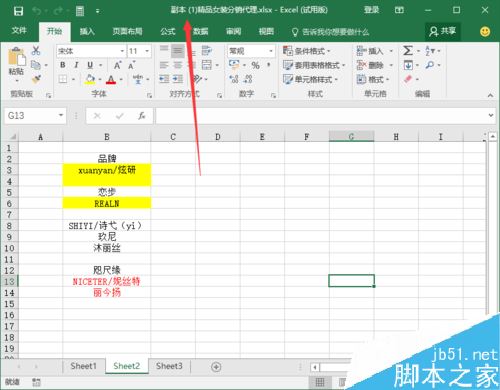Toggle left text alignment
The width and height of the screenshot is (500, 390).
click(164, 65)
